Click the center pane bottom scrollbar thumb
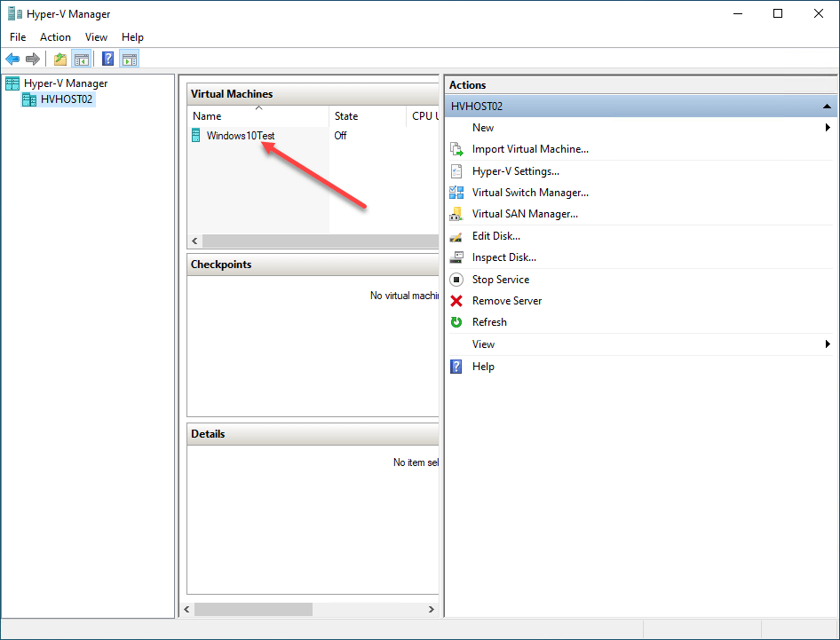840x640 pixels. (x=253, y=610)
